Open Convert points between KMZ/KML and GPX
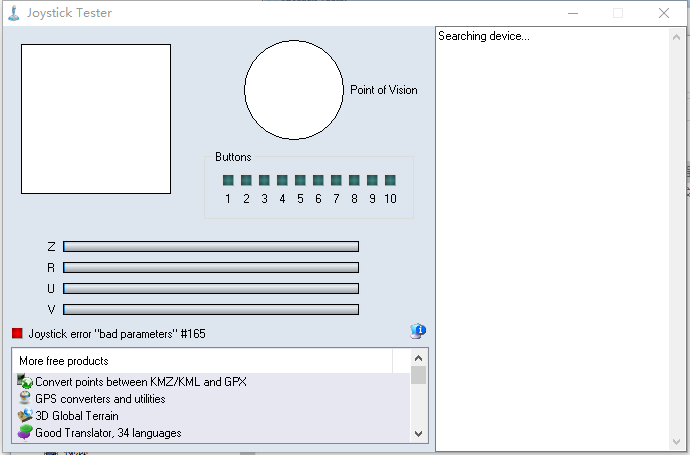The width and height of the screenshot is (690, 455). click(141, 382)
